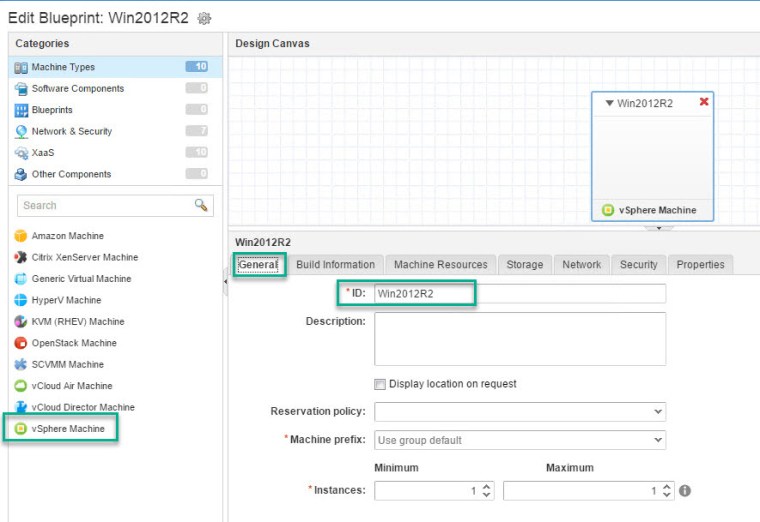Click the OpenStack Machine icon
The height and width of the screenshot is (522, 760).
point(20,343)
